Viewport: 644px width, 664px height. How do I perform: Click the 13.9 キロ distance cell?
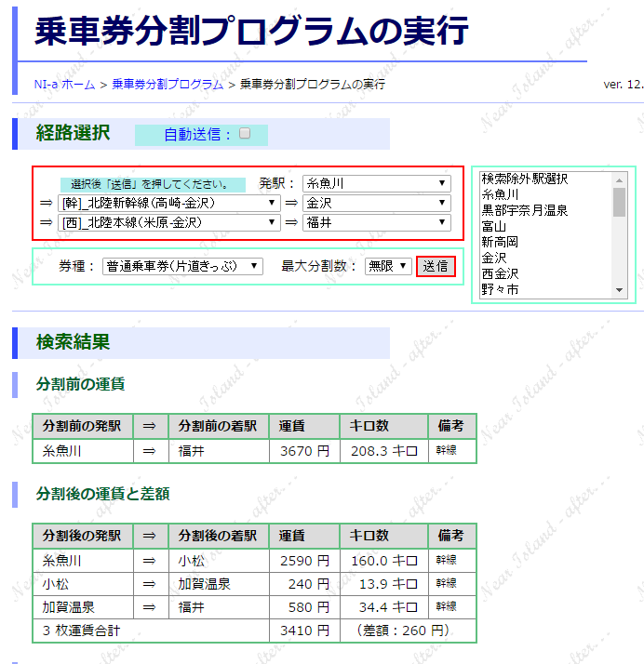click(383, 584)
